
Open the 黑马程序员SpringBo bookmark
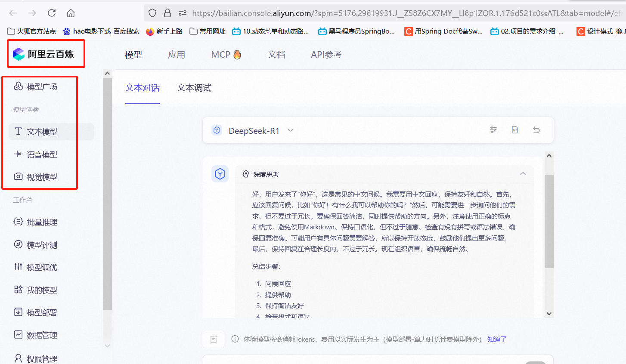tap(356, 31)
